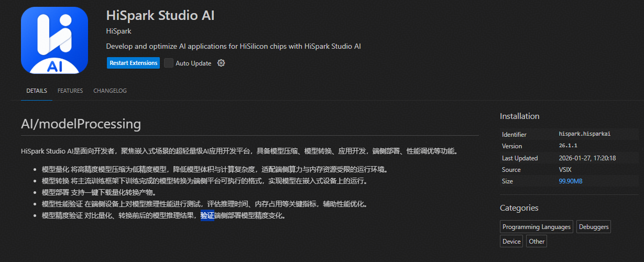Click the version number 26.1.1
Image resolution: width=644 pixels, height=262 pixels.
pyautogui.click(x=567, y=146)
